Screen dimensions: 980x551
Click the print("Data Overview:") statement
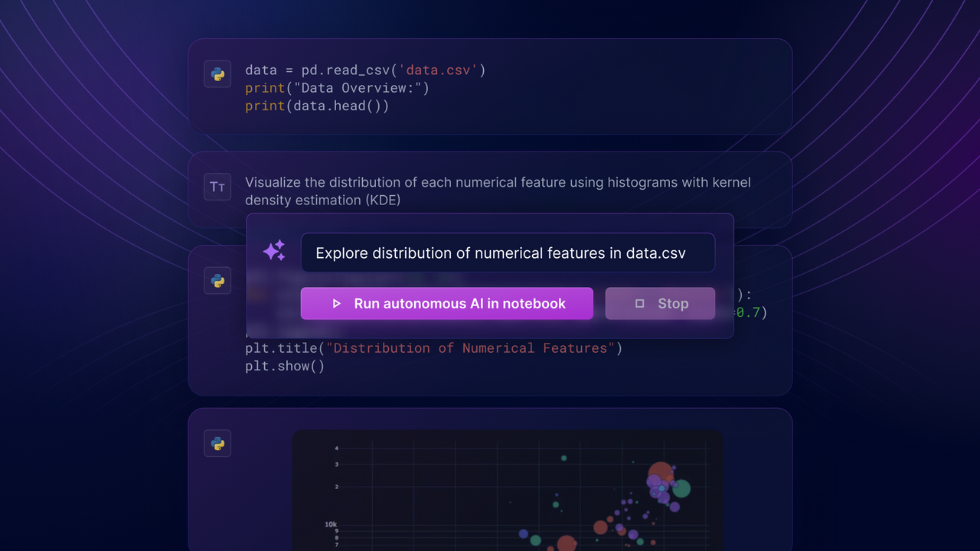(x=337, y=88)
